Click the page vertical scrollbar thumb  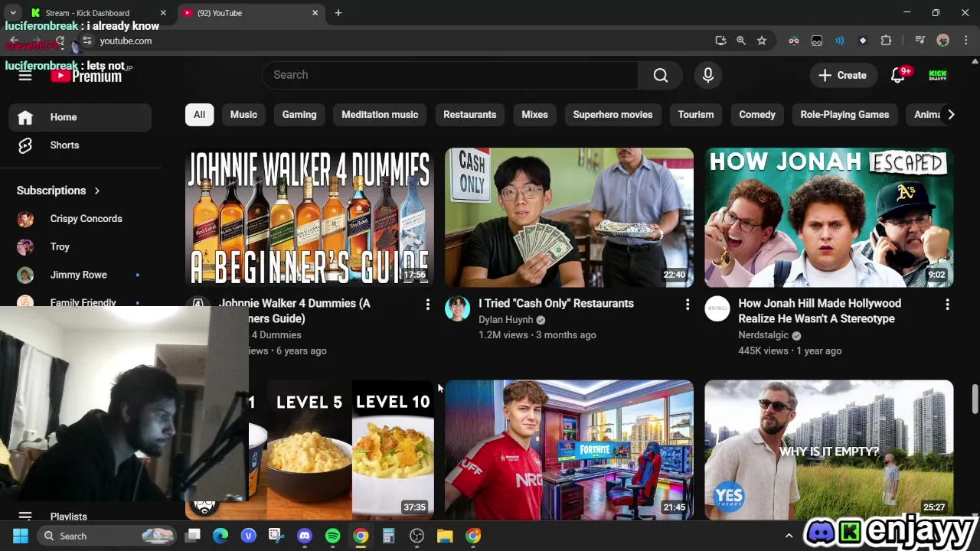(975, 399)
